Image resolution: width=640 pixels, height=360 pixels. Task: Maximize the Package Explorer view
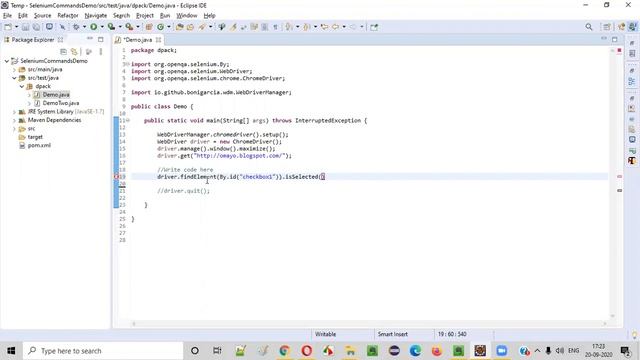101,40
